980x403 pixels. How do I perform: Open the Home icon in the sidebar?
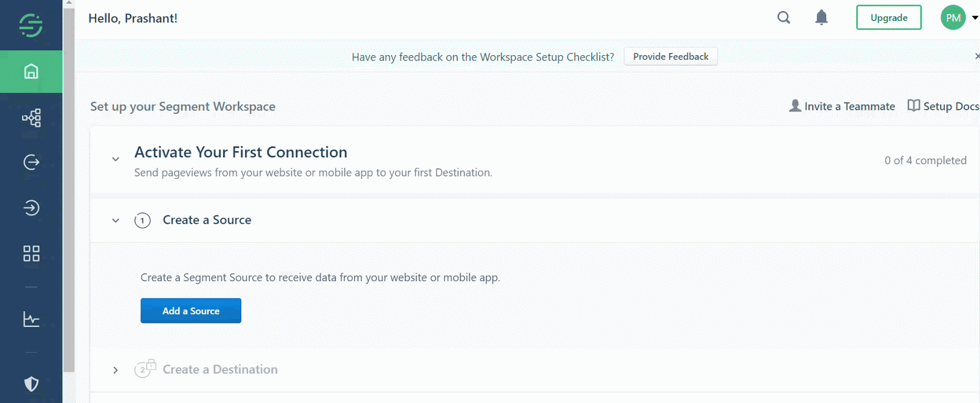coord(31,72)
